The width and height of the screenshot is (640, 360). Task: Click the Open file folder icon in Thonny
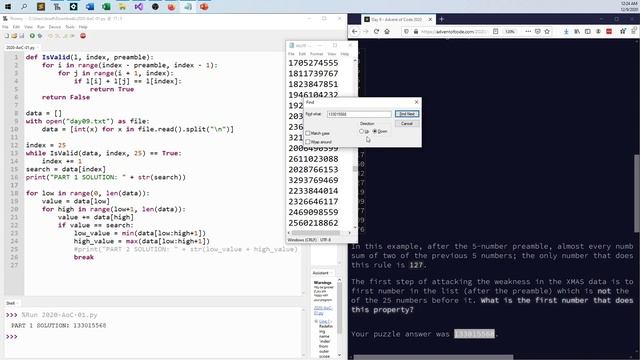tap(14, 36)
